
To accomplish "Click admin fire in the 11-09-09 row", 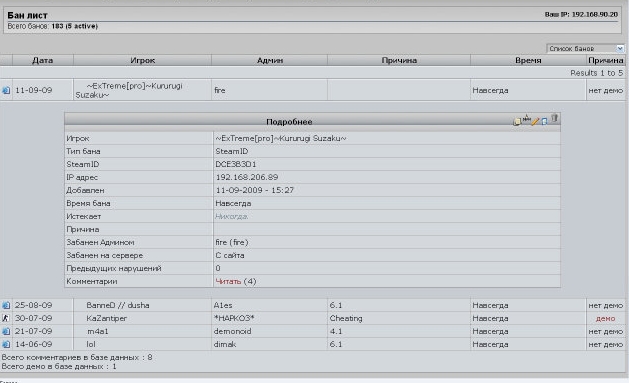I will tap(219, 90).
